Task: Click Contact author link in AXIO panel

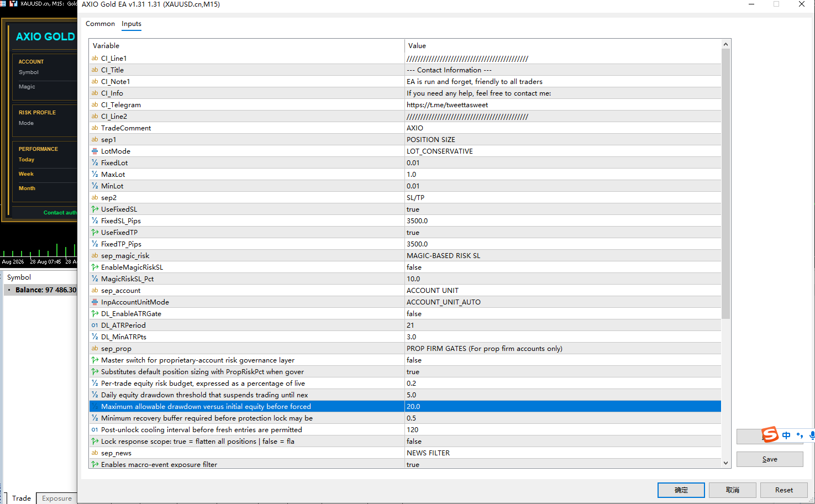Action: (x=60, y=212)
